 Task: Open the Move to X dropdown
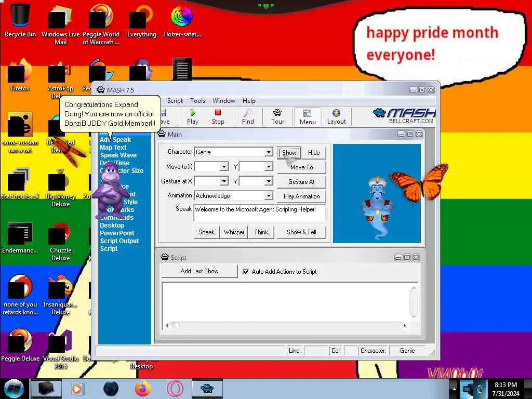pos(223,167)
